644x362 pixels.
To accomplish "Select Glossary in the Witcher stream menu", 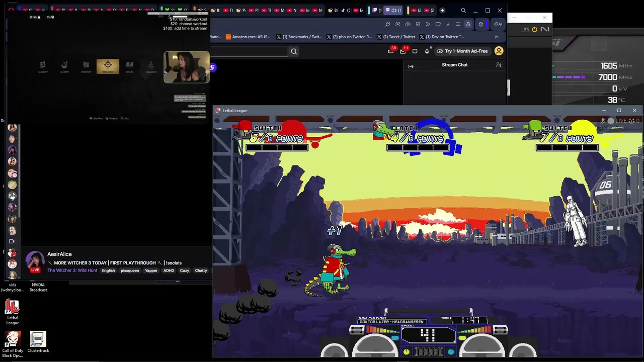I will pos(43,67).
